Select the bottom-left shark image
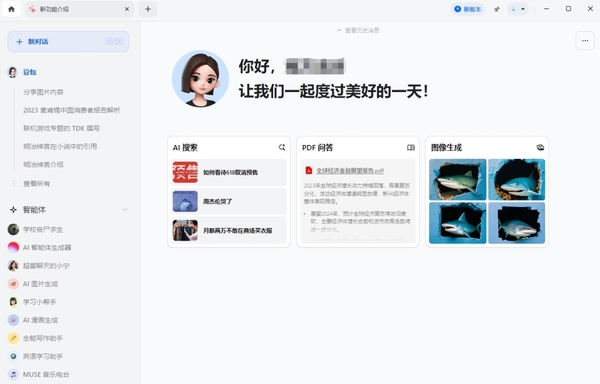600x384 pixels. [x=458, y=223]
